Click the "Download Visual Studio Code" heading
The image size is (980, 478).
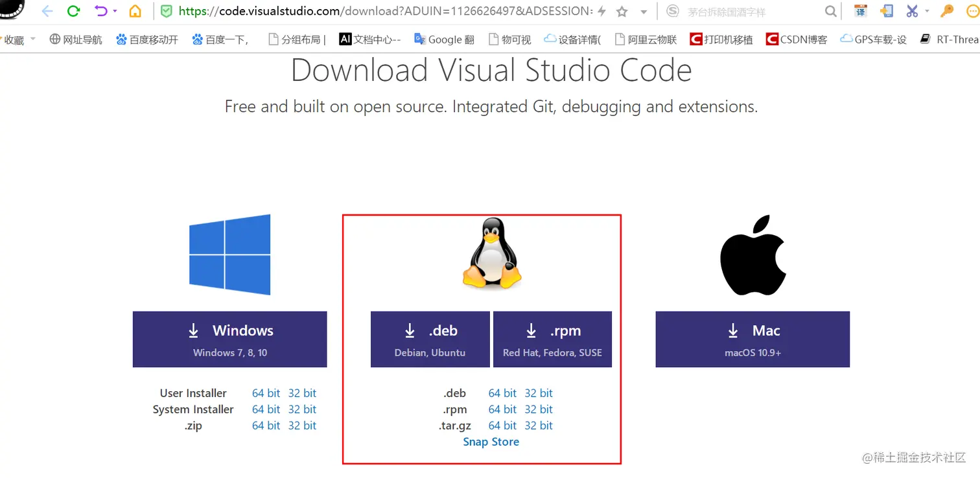pyautogui.click(x=491, y=70)
